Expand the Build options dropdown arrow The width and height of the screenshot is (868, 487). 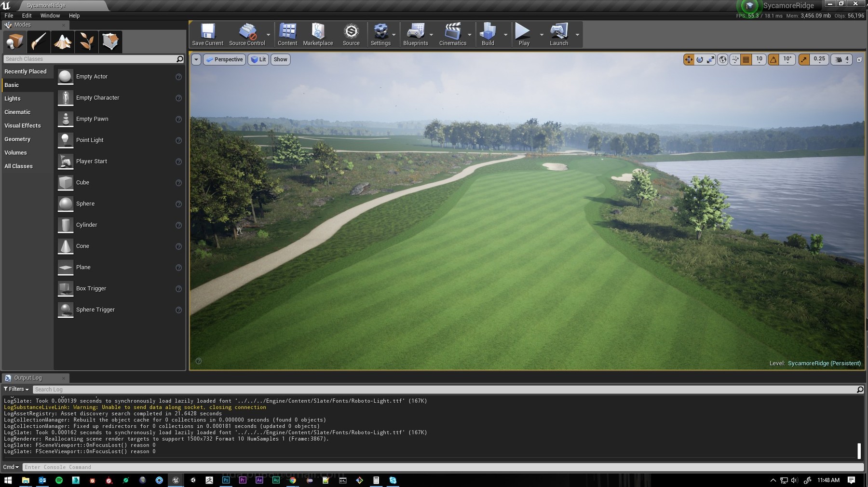point(505,35)
